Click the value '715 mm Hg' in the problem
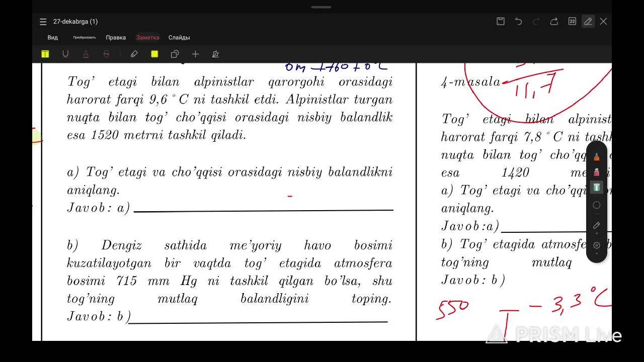Screen dimensions: 644x362 (x=156, y=281)
